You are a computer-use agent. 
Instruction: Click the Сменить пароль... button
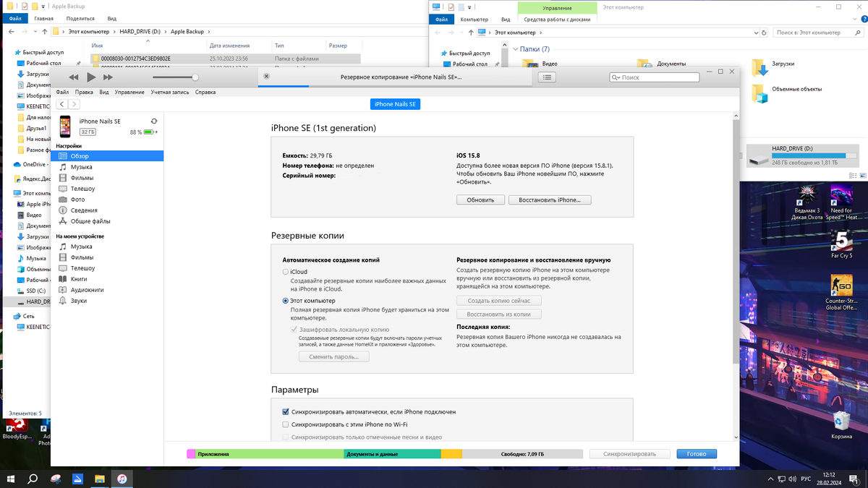click(333, 357)
